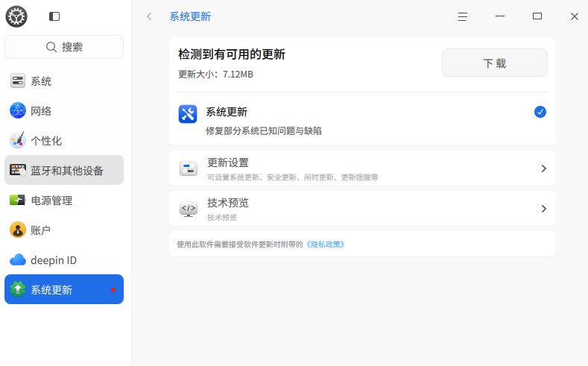Expand 更新设置 with its chevron arrow
Image resolution: width=588 pixels, height=366 pixels.
544,168
